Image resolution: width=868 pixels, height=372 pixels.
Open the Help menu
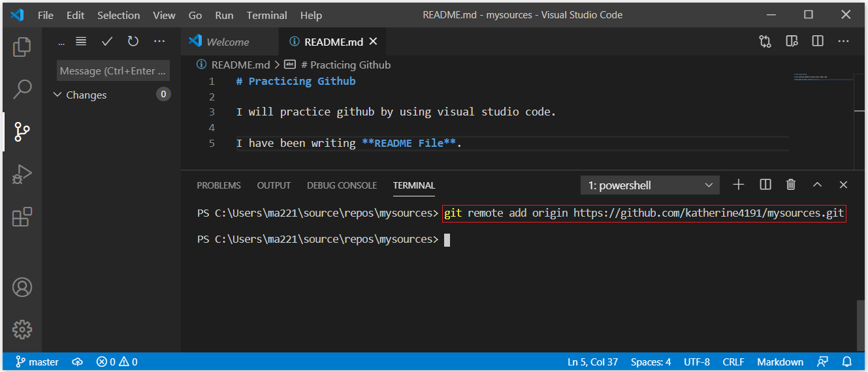pos(311,15)
